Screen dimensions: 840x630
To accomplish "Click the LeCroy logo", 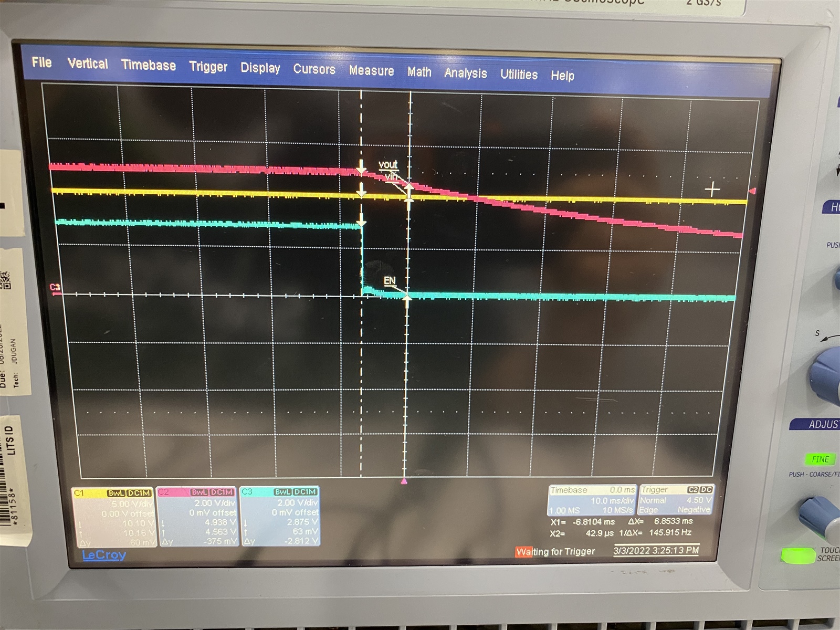I will pyautogui.click(x=104, y=555).
